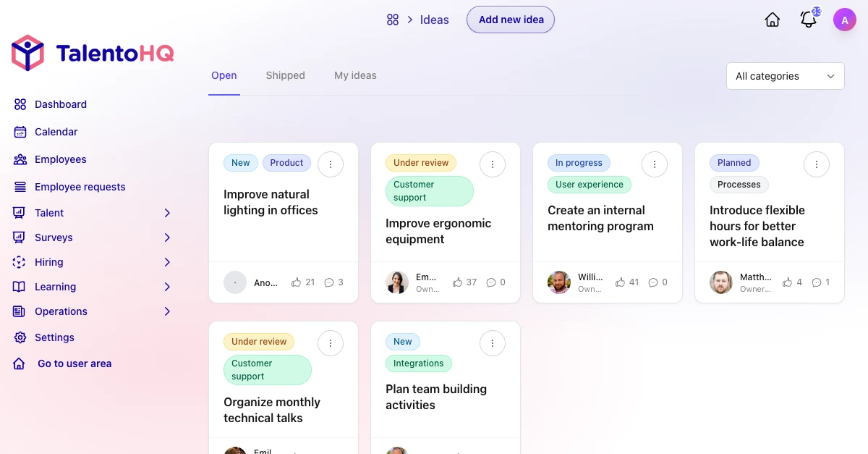Click Go to user area link
Image resolution: width=868 pixels, height=454 pixels.
point(75,363)
